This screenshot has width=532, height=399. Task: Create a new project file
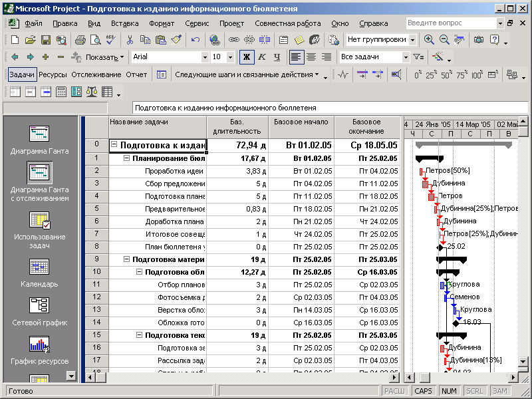pyautogui.click(x=15, y=40)
